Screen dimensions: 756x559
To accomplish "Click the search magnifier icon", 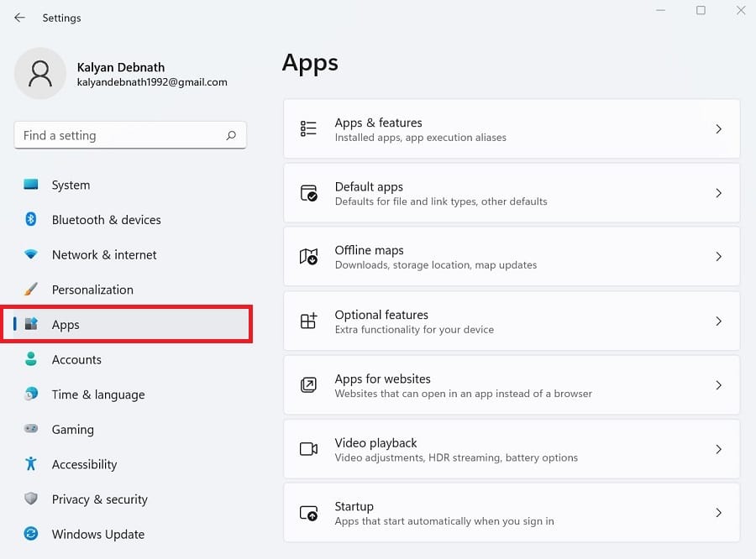I will 231,135.
